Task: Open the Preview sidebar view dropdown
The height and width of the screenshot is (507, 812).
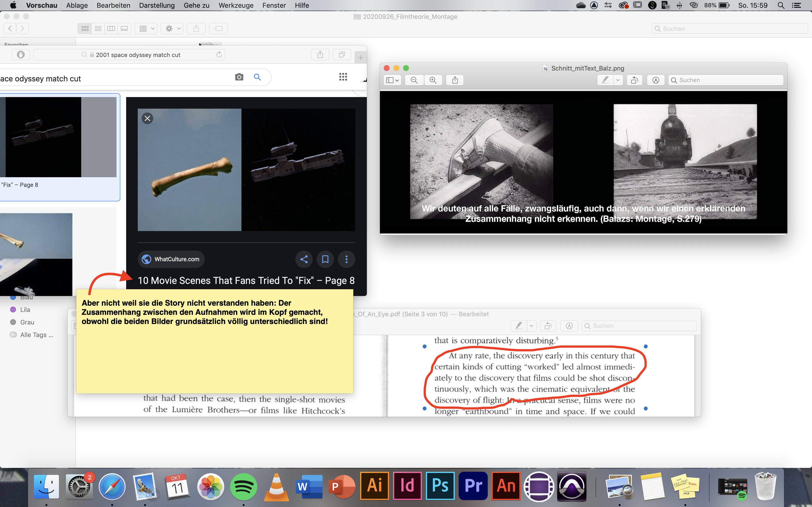Action: click(x=392, y=80)
